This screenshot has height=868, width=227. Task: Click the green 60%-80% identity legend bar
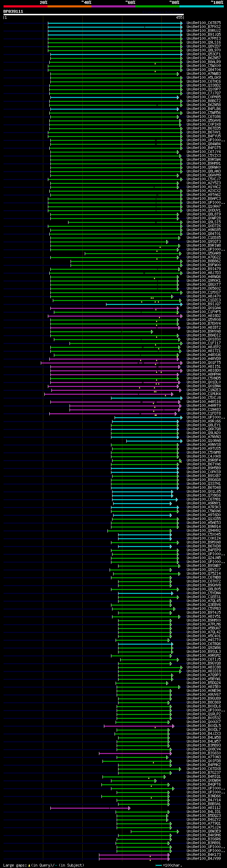157,6
